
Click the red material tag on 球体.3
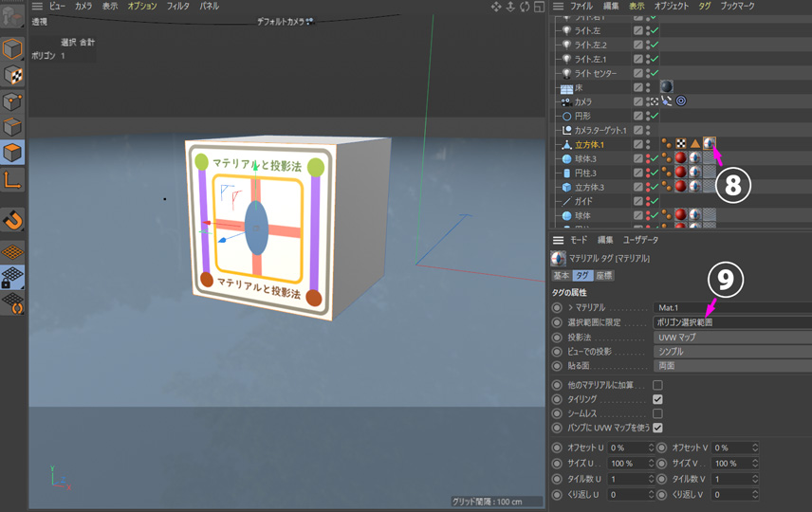pos(680,158)
